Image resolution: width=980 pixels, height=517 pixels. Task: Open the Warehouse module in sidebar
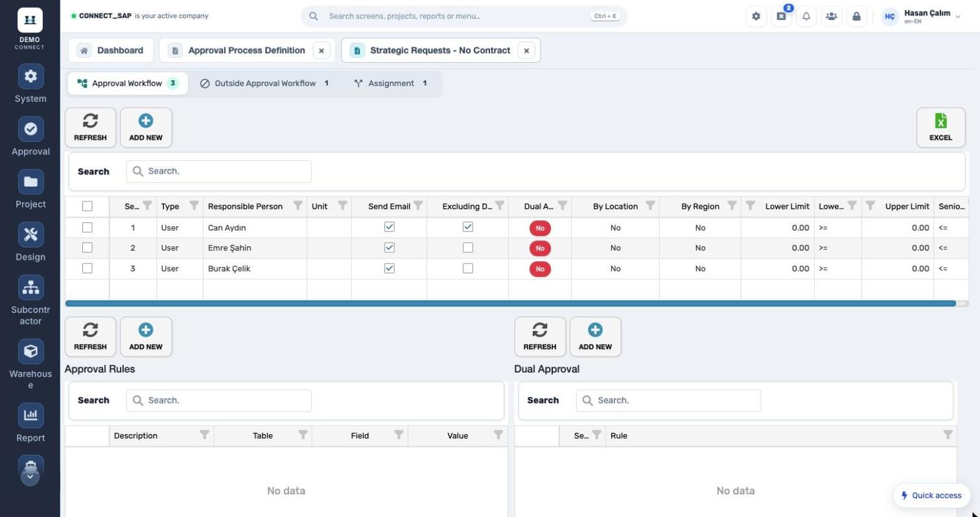(x=30, y=365)
